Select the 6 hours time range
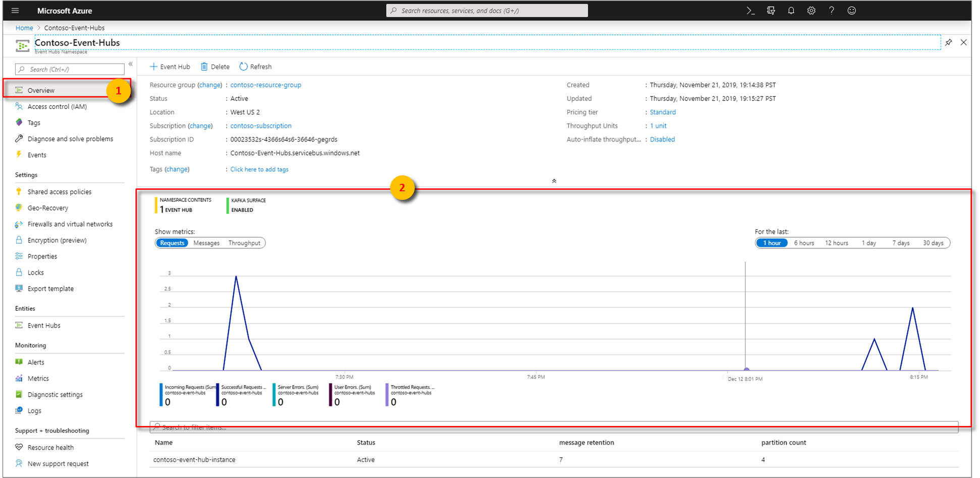980x478 pixels. click(803, 243)
